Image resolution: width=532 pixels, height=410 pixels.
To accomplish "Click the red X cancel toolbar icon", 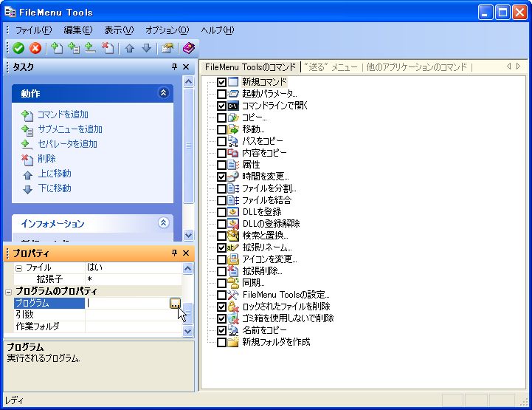I will tap(35, 48).
